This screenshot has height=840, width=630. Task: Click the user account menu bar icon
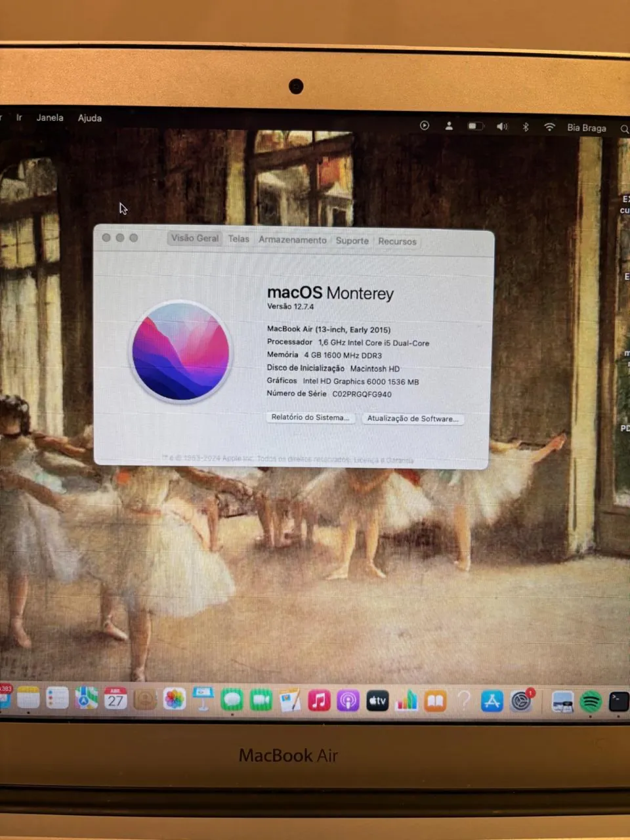pyautogui.click(x=449, y=125)
